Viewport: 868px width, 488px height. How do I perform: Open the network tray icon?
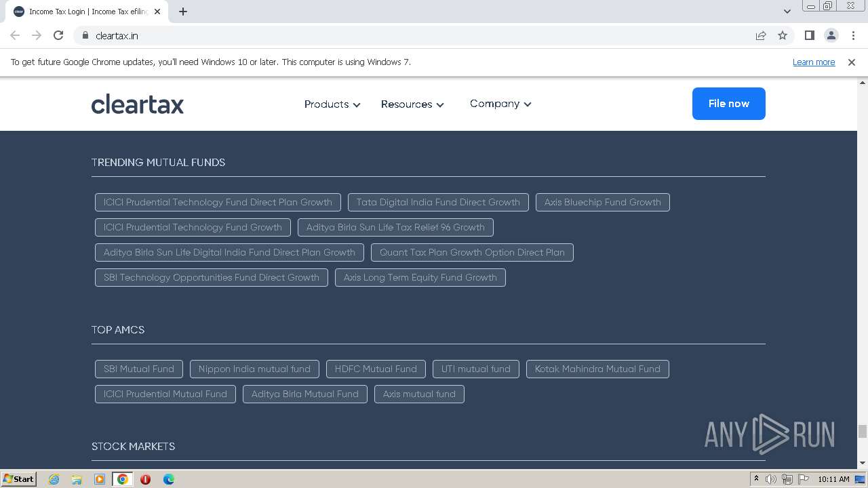787,479
